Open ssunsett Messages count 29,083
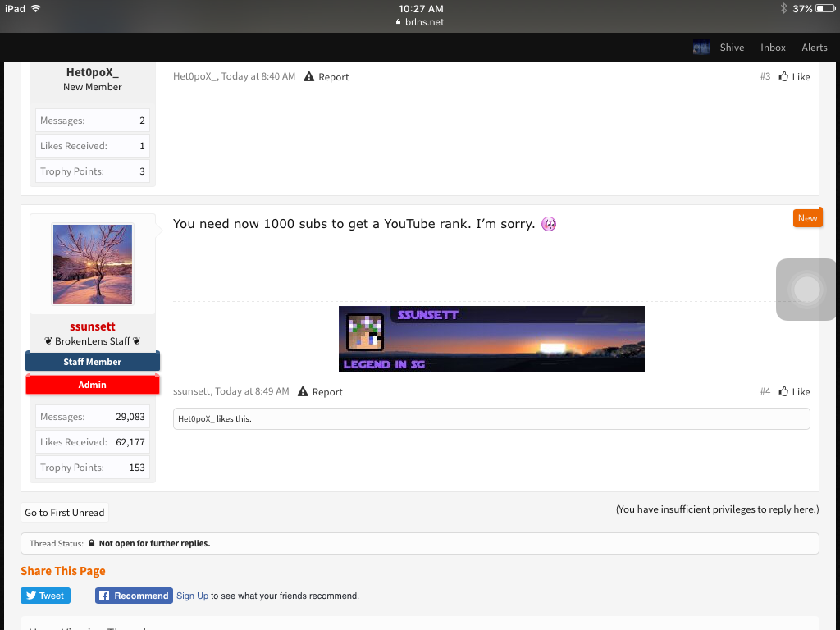The image size is (840, 630). pos(130,417)
